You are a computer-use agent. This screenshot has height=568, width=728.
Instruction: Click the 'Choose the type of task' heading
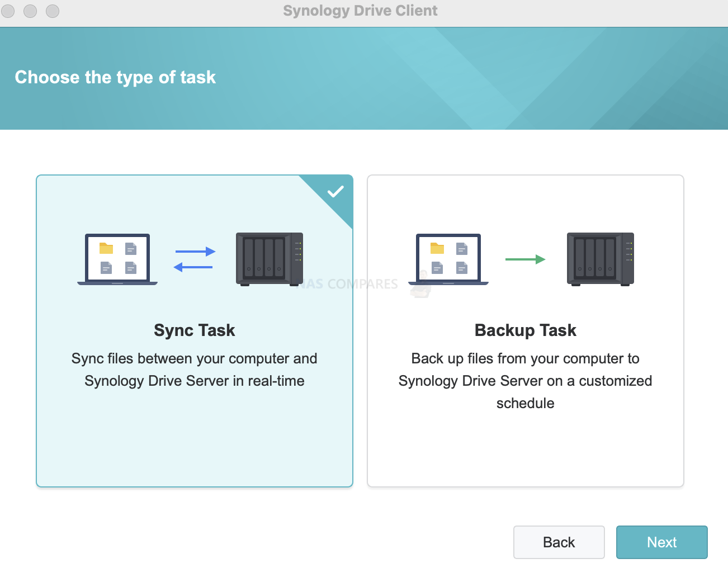(x=115, y=77)
